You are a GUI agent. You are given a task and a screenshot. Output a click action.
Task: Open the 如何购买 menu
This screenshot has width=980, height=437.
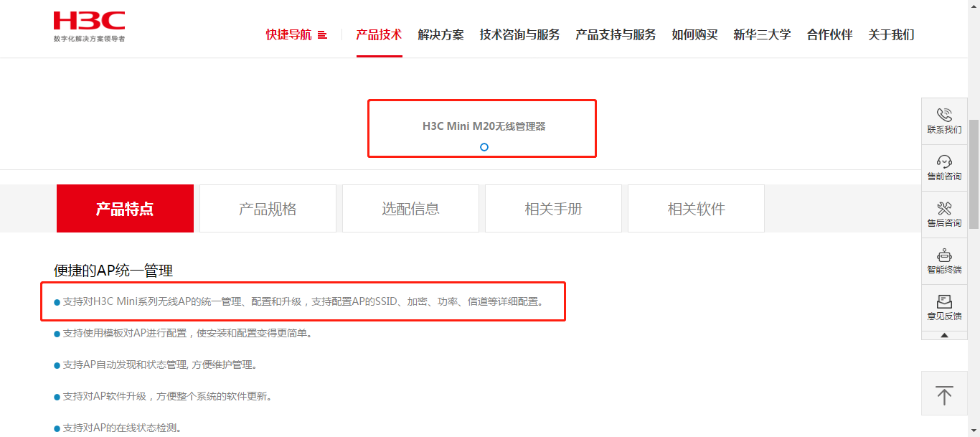tap(694, 34)
